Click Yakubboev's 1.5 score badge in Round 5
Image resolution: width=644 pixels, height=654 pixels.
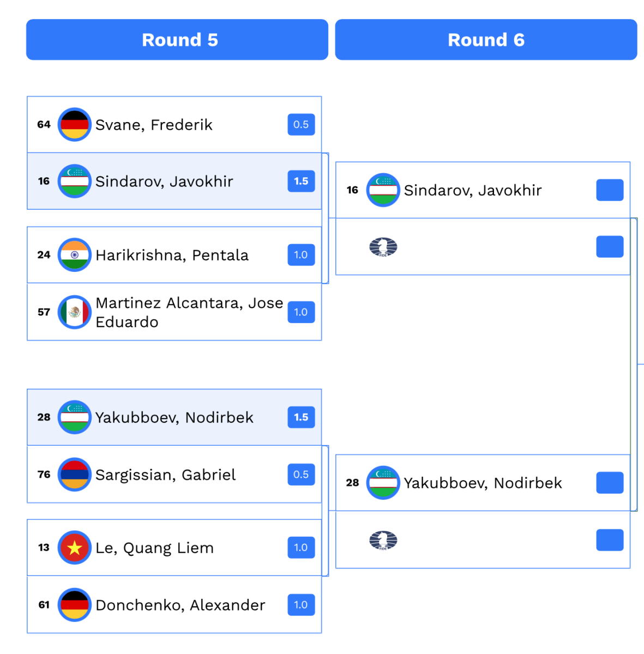[x=301, y=417]
